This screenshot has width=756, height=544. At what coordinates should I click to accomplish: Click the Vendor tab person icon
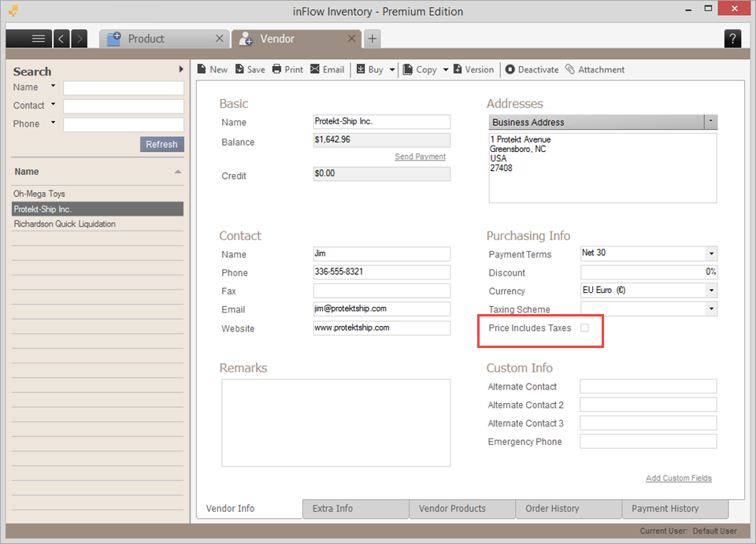coord(246,39)
